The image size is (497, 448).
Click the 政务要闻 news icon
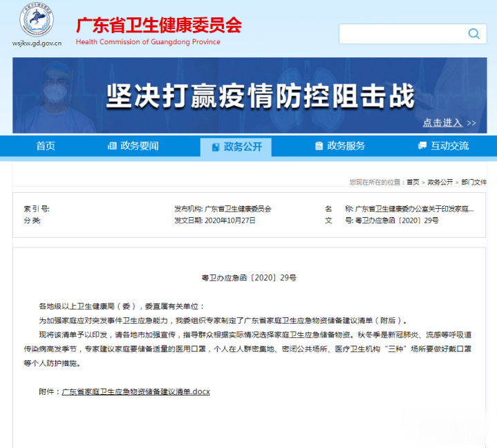pyautogui.click(x=112, y=146)
